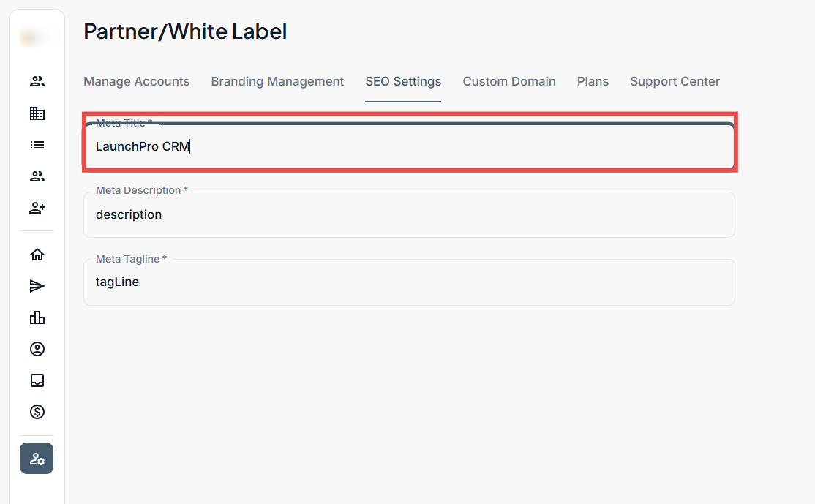
Task: Click the paper plane send icon
Action: 37,286
